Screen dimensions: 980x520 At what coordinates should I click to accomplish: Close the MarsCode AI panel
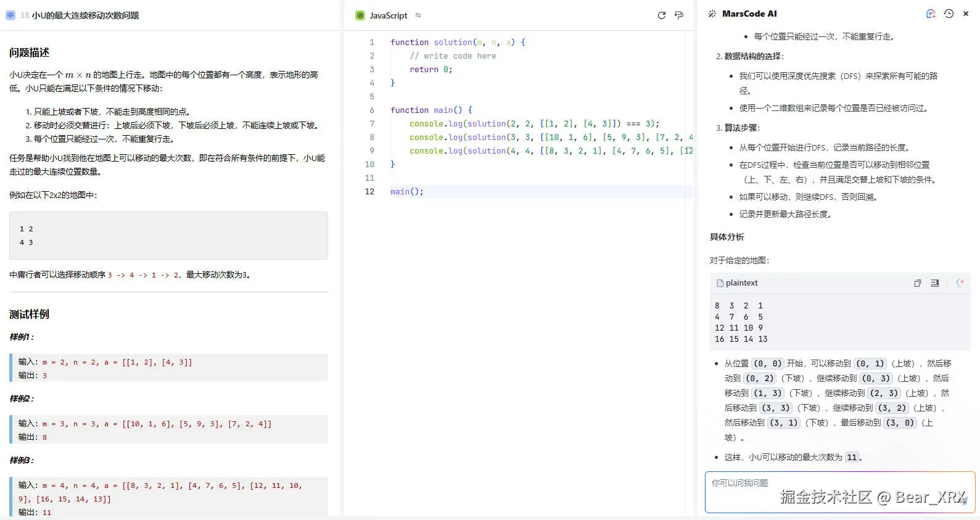[966, 14]
